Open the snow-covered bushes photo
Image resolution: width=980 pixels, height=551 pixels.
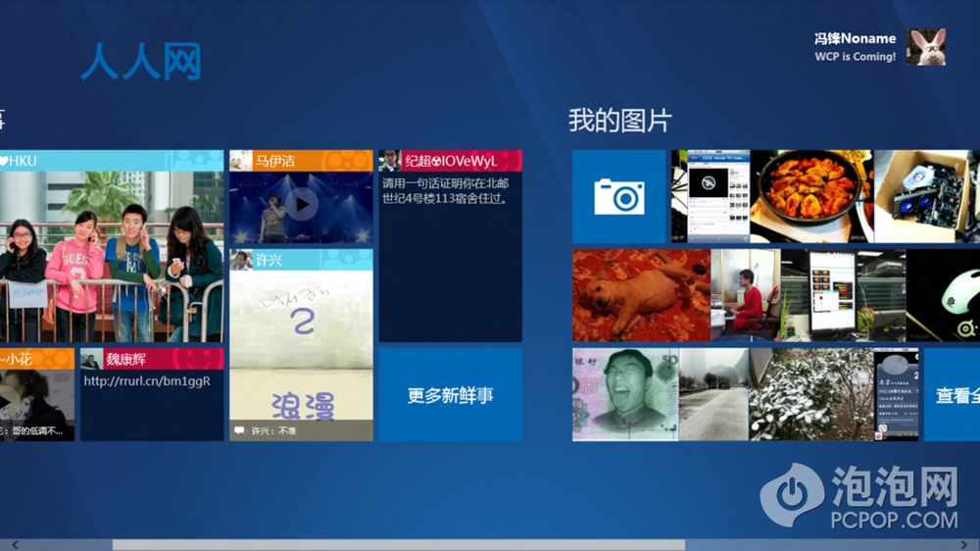click(811, 395)
